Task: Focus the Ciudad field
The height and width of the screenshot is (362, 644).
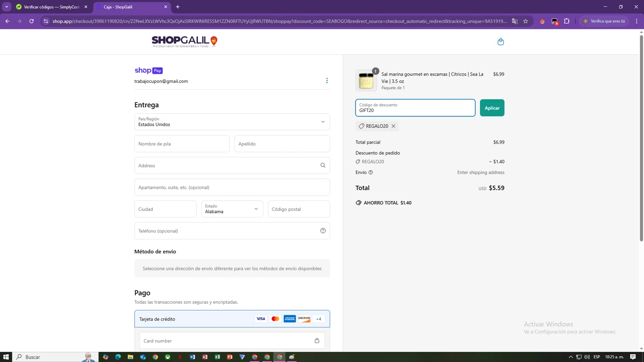Action: 165,209
